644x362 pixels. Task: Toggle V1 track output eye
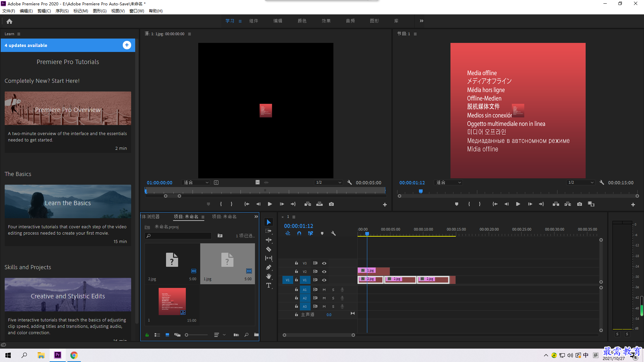324,280
